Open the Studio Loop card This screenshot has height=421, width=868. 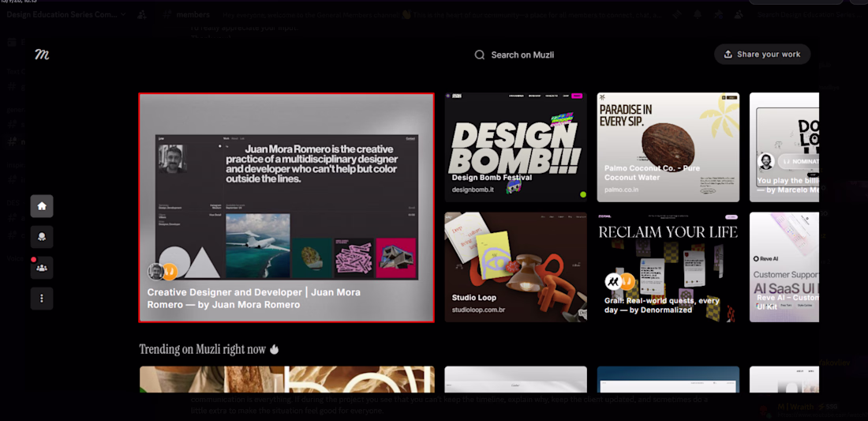516,267
